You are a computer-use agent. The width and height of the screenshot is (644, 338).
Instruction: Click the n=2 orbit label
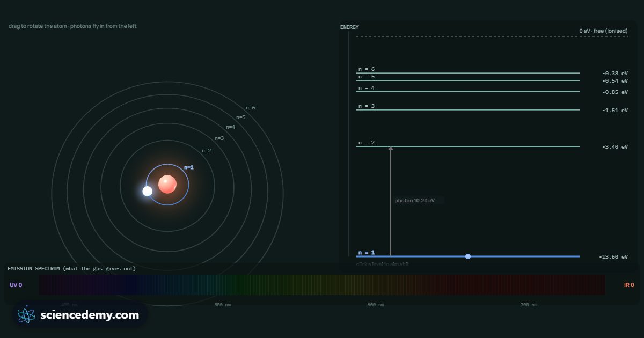[207, 151]
